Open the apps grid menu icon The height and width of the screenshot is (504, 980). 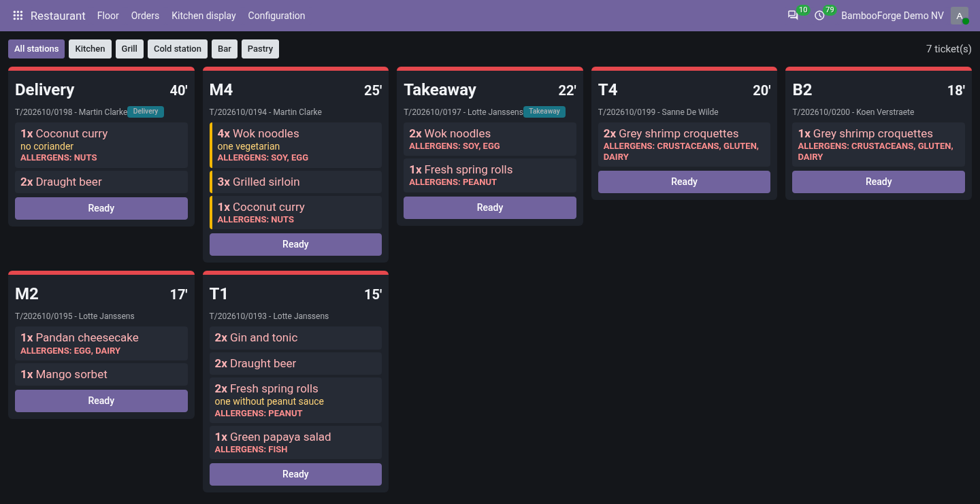18,16
